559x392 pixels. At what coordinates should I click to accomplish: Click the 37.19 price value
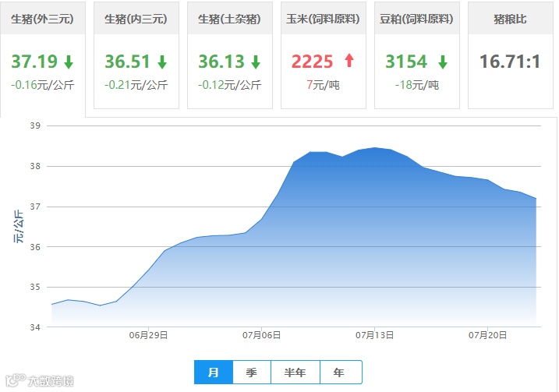pos(34,62)
